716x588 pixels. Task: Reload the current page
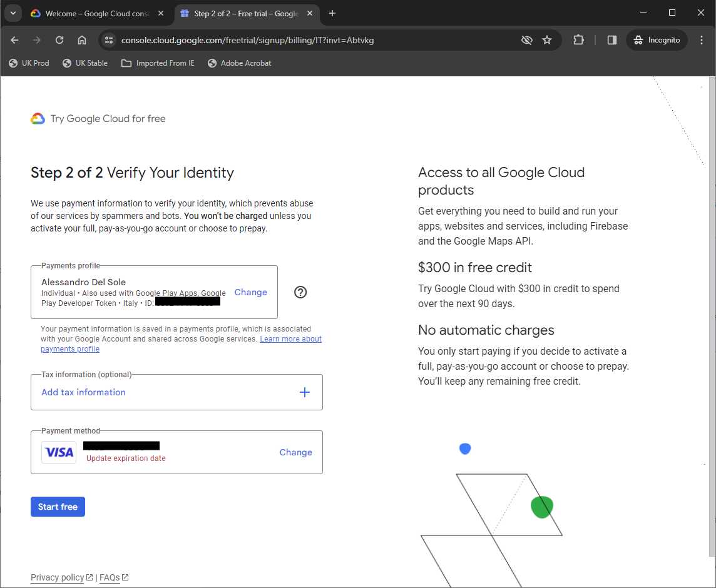coord(59,39)
